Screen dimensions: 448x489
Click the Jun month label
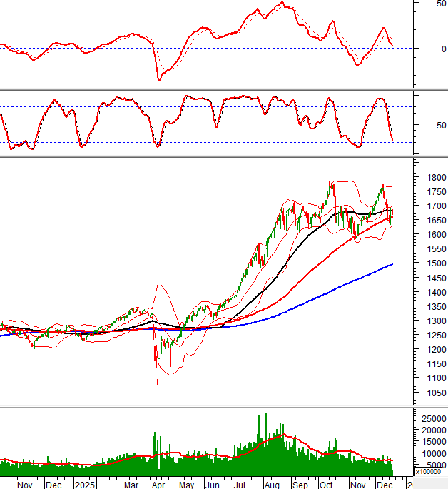click(212, 484)
